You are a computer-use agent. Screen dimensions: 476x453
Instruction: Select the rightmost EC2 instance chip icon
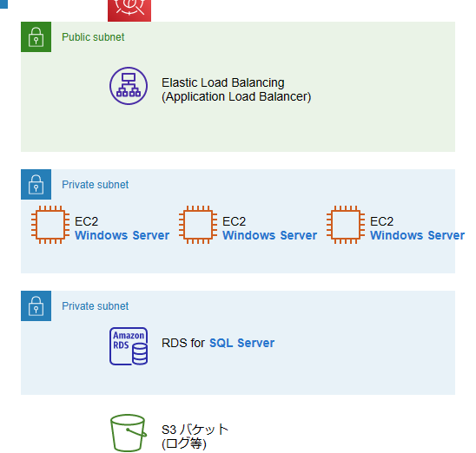[x=346, y=225]
